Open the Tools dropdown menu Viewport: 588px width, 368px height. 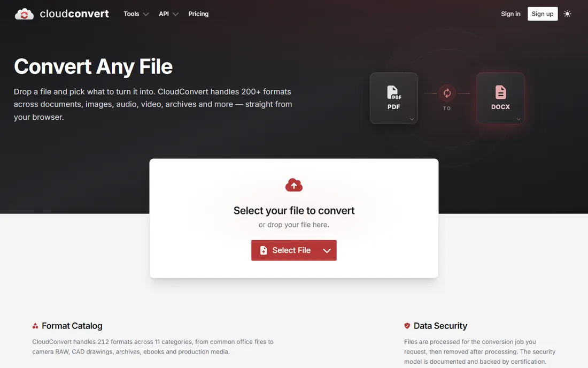(136, 14)
